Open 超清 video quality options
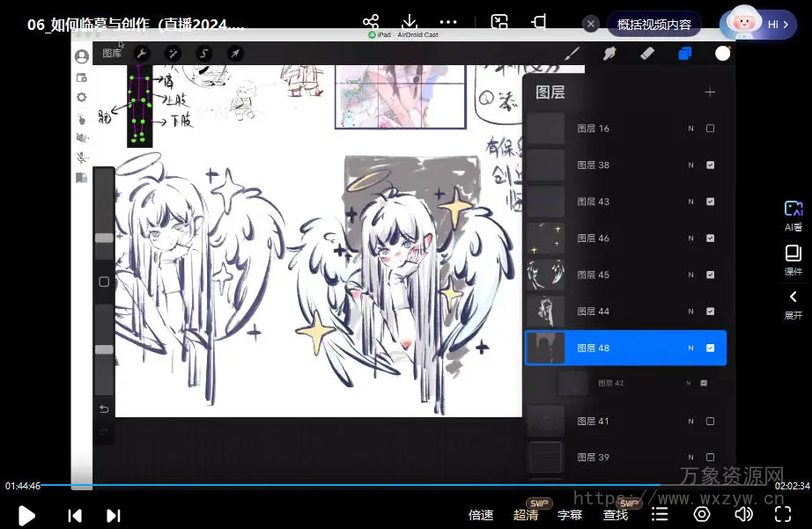The height and width of the screenshot is (529, 812). pyautogui.click(x=526, y=515)
